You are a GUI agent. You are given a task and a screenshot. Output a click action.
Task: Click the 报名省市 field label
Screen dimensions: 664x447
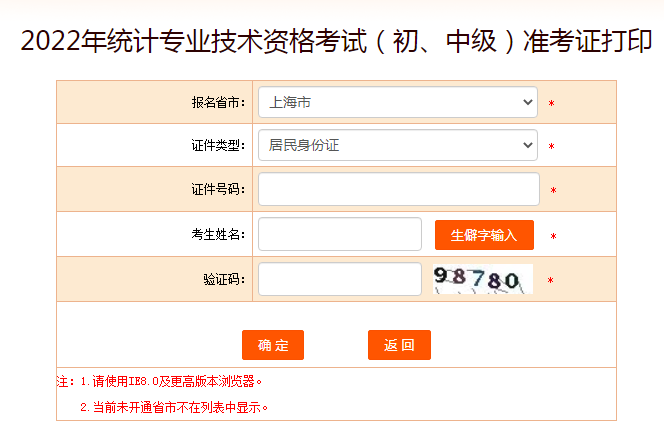coord(218,102)
